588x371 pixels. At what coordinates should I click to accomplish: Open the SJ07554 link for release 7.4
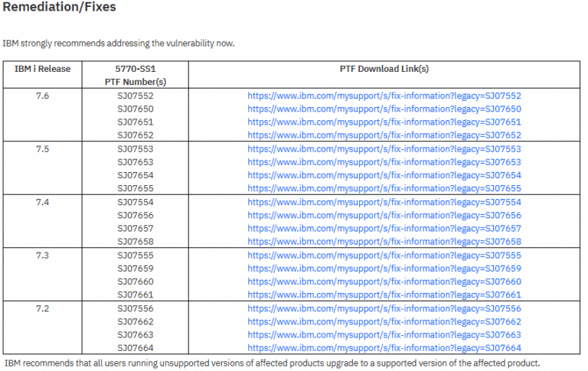384,202
